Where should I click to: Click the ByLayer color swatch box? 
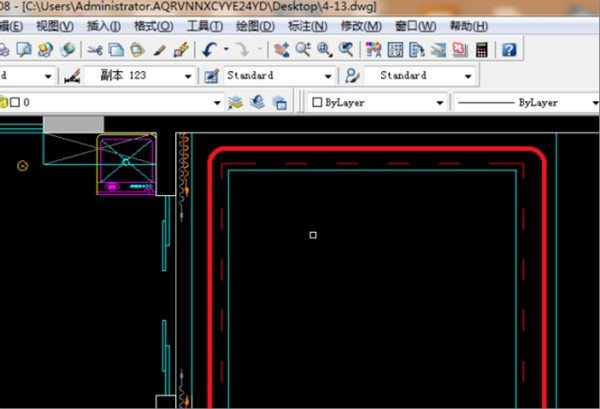point(317,102)
